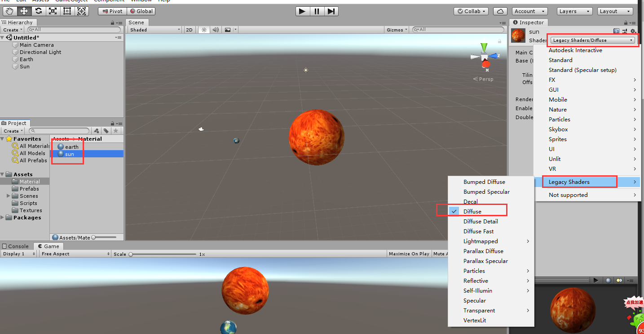Select the Hand tool in the toolbar
This screenshot has height=334, width=644.
9,11
